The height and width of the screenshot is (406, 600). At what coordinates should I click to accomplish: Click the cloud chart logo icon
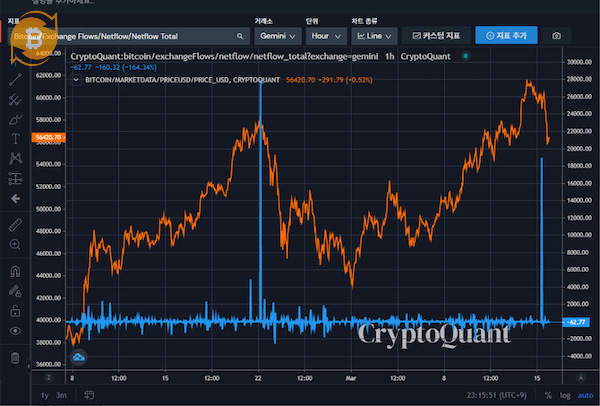click(78, 357)
